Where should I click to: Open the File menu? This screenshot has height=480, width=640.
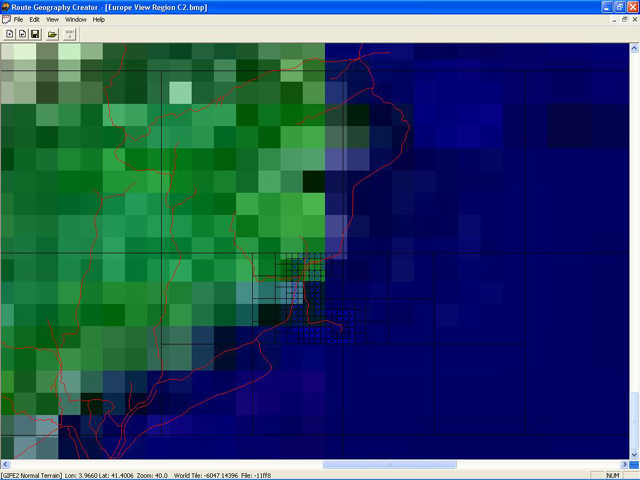tap(19, 19)
